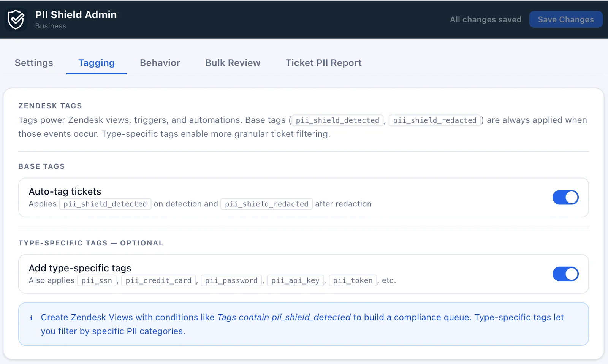Viewport: 608px width, 364px height.
Task: Click the Business plan label
Action: 51,26
